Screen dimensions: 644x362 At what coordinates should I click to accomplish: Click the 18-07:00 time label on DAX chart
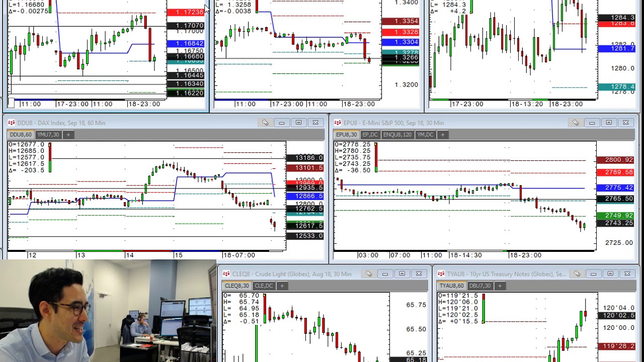pyautogui.click(x=239, y=255)
